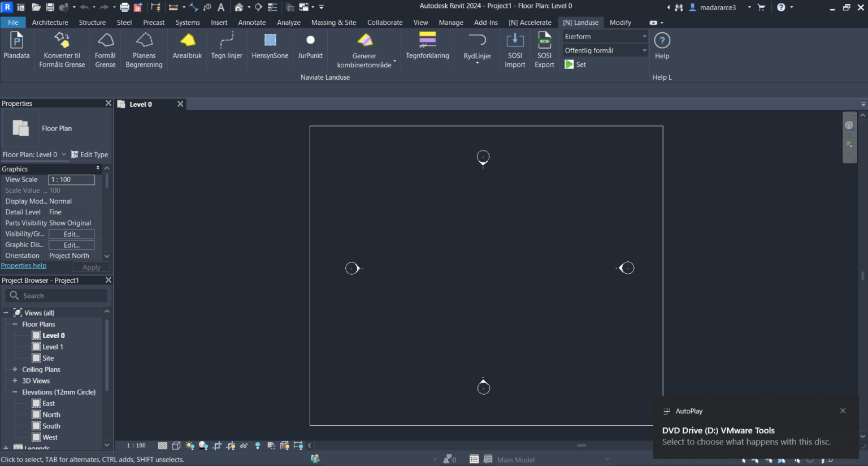Screen dimensions: 868x466
Task: Click the View Scale 1:100 field
Action: (x=71, y=180)
